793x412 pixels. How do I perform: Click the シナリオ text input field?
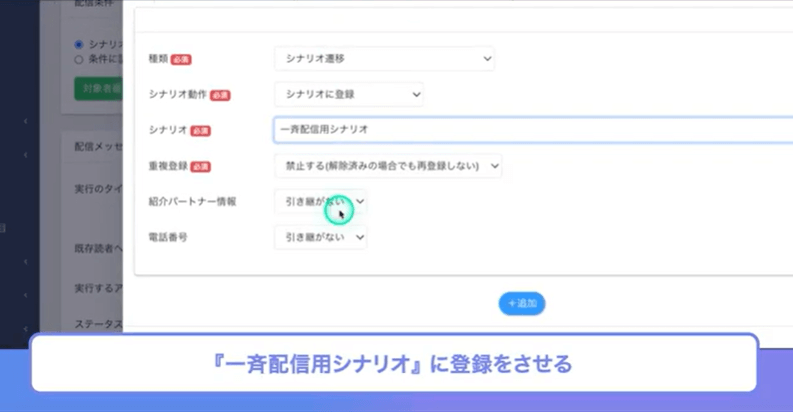tap(530, 130)
